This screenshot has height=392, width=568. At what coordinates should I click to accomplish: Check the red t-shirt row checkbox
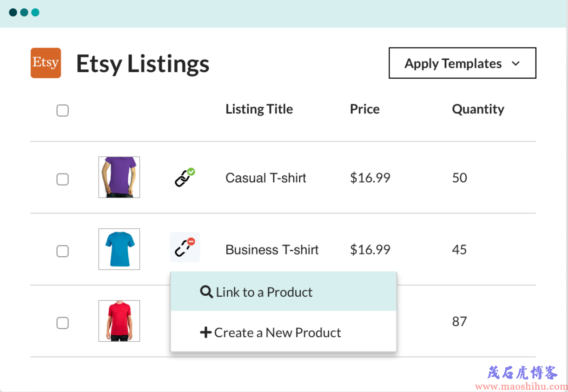point(62,323)
